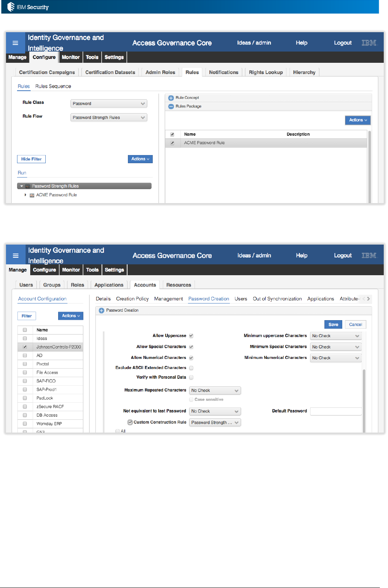Viewport: 388px width, 588px height.
Task: Select the DB Access account row
Action: [x=50, y=415]
